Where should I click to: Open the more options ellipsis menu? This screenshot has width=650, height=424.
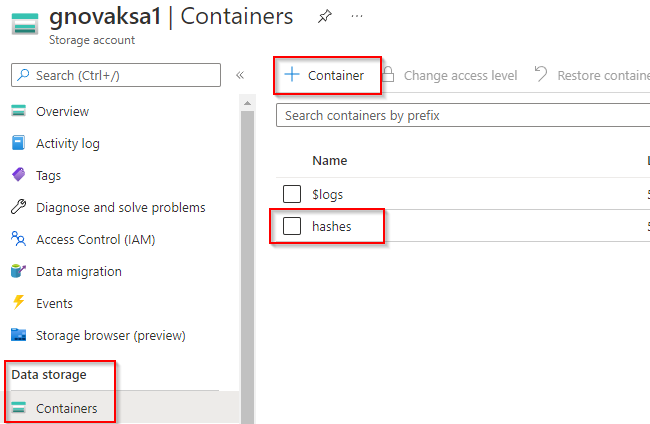tap(358, 17)
